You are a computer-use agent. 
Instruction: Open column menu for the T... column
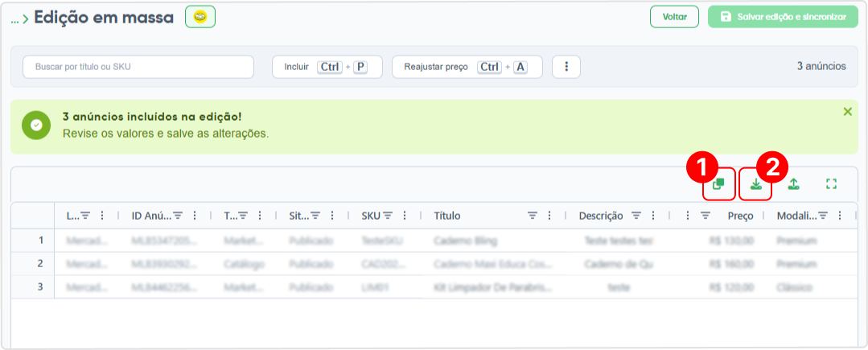pos(259,216)
